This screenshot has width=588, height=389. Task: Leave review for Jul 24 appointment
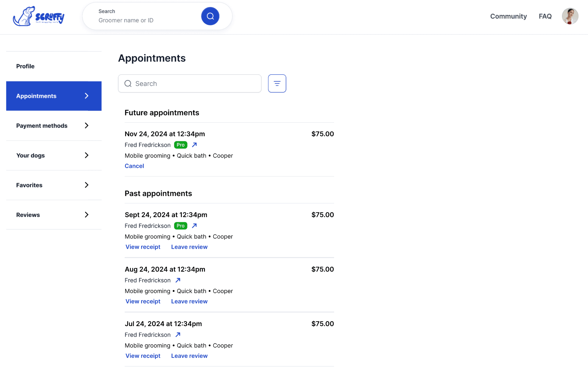point(189,356)
